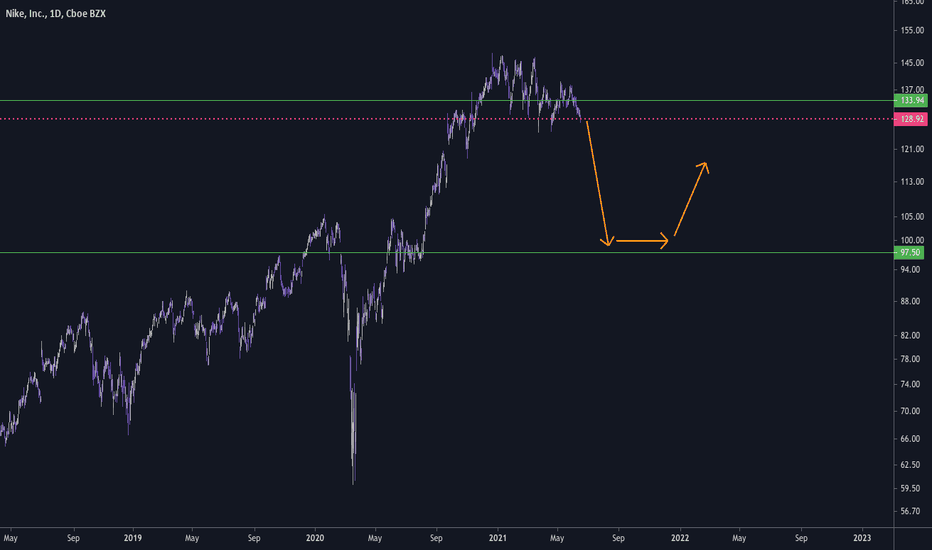Click the 78.00 price axis value
The height and width of the screenshot is (550, 932).
(912, 359)
